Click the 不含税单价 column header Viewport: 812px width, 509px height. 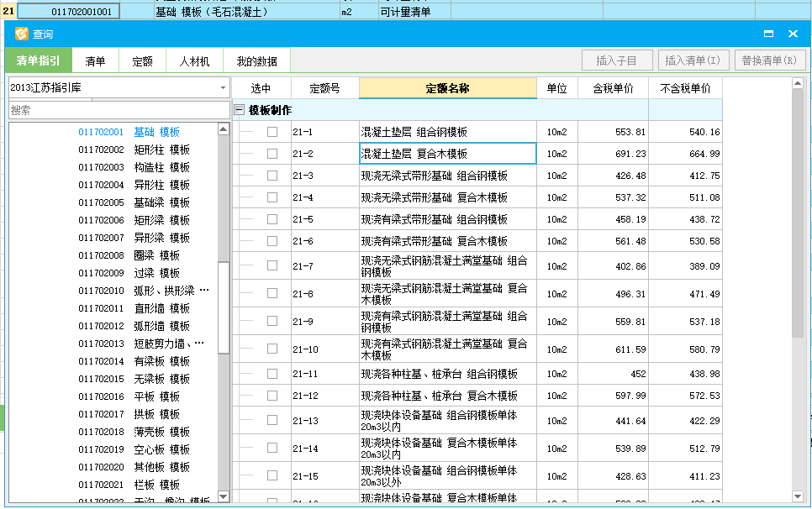[685, 88]
